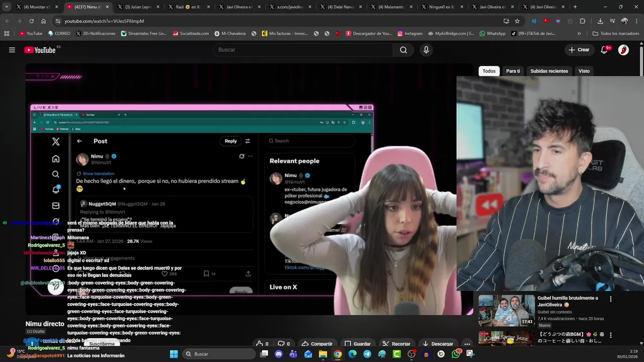
Task: Open the Nimu directo channel name
Action: pyautogui.click(x=45, y=324)
